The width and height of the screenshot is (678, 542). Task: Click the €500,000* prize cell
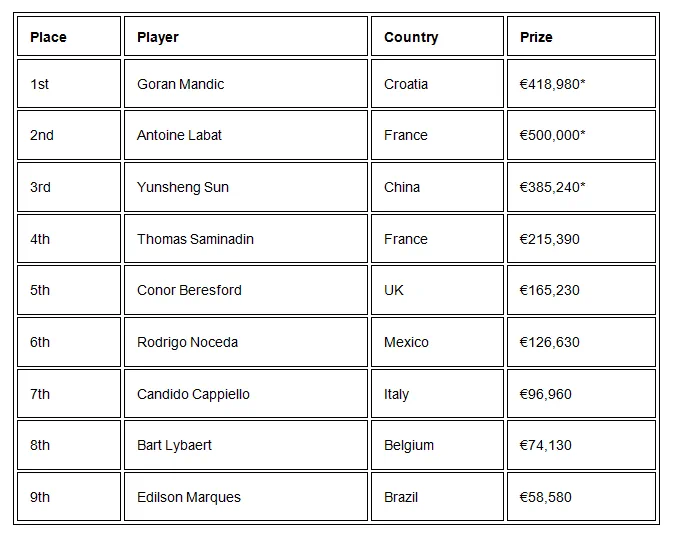pyautogui.click(x=552, y=135)
